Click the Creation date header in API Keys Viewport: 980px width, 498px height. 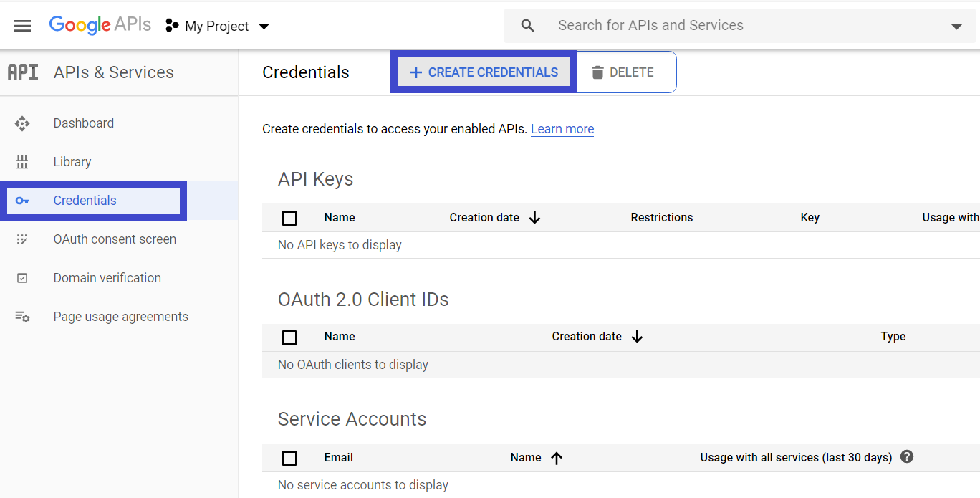(x=484, y=218)
